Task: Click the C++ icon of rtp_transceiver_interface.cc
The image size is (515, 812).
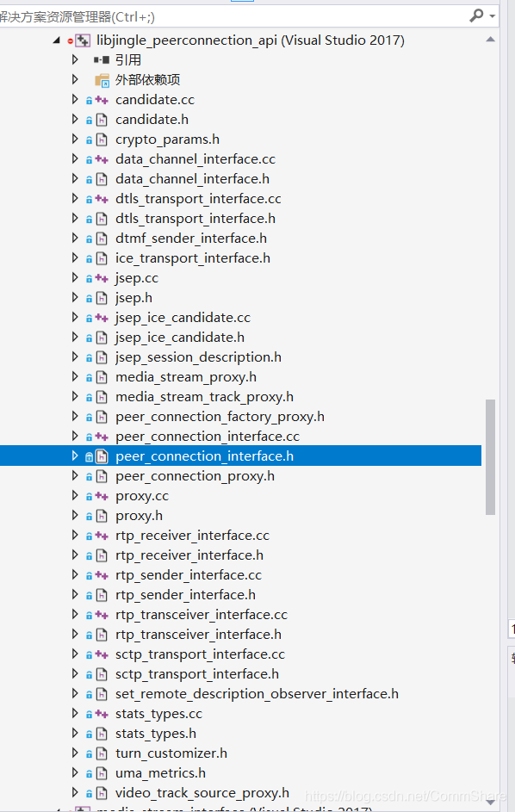Action: 102,615
